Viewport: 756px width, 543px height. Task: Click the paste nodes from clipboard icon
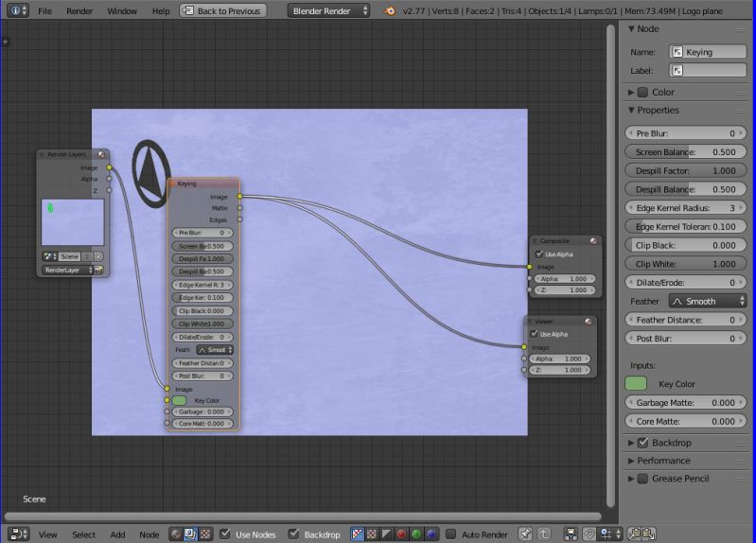click(649, 534)
